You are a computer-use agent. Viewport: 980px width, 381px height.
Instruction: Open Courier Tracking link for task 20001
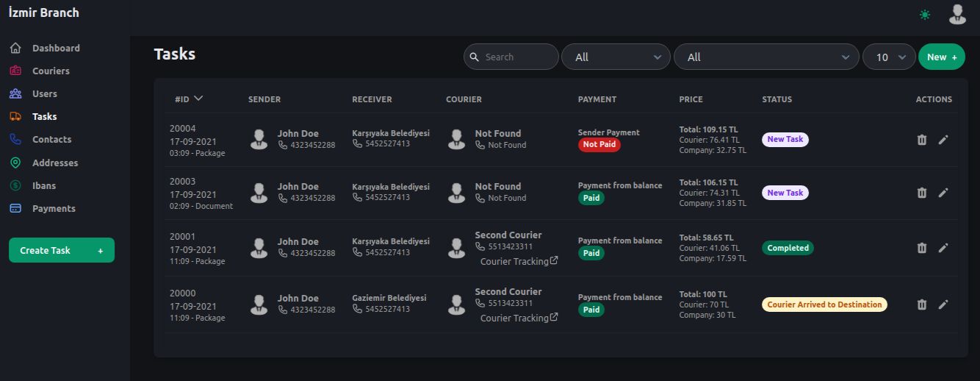coord(519,261)
